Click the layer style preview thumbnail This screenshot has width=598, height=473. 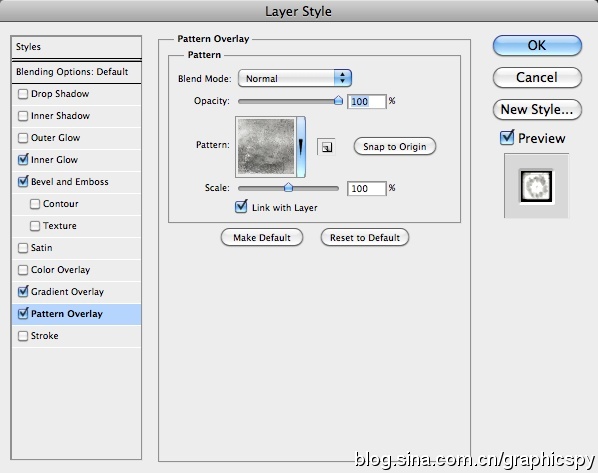point(536,186)
